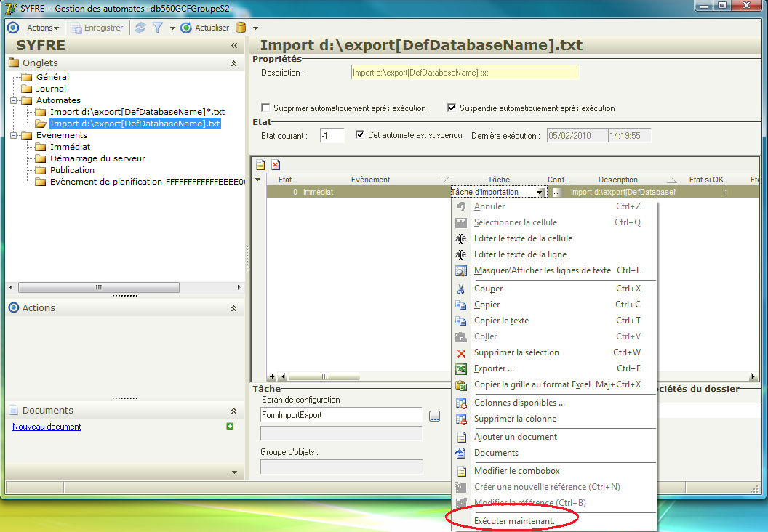Collapse the Evènements tree node
Image resolution: width=768 pixels, height=532 pixels.
click(14, 136)
